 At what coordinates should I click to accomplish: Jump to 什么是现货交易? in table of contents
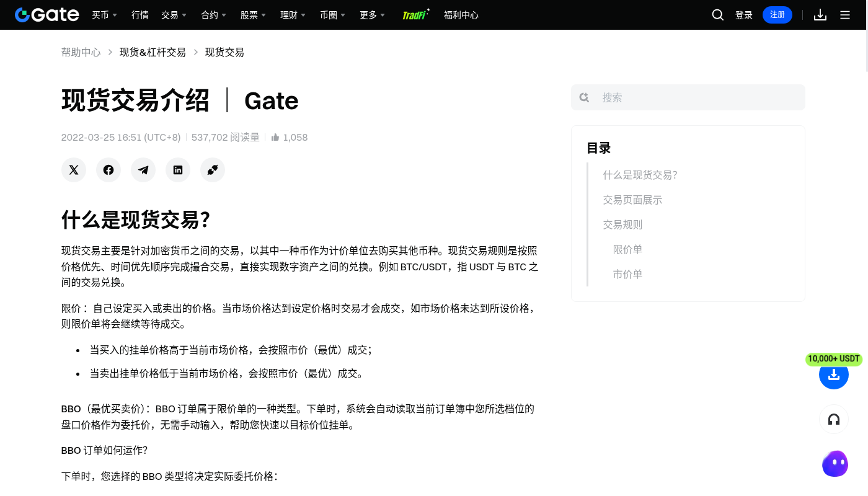click(x=640, y=175)
